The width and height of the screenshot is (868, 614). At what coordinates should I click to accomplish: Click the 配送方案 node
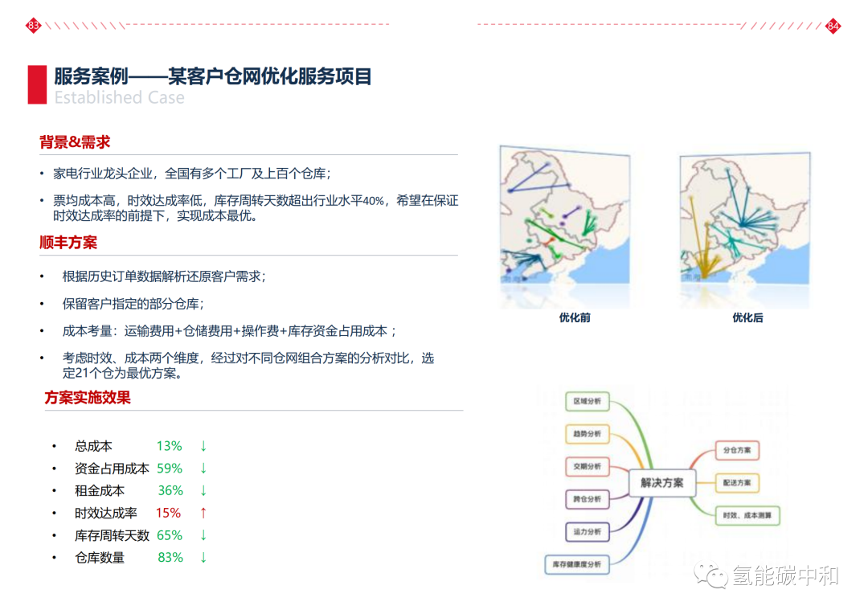(x=737, y=483)
